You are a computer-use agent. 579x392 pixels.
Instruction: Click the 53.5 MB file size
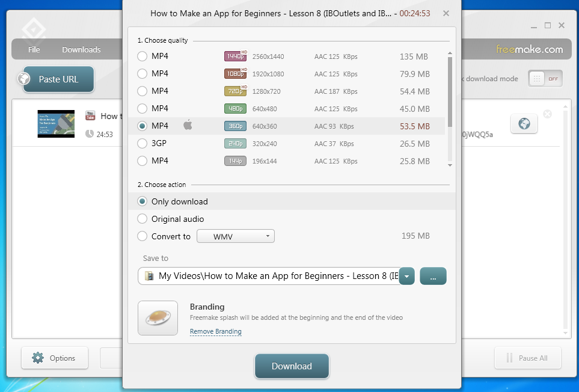[x=415, y=126]
